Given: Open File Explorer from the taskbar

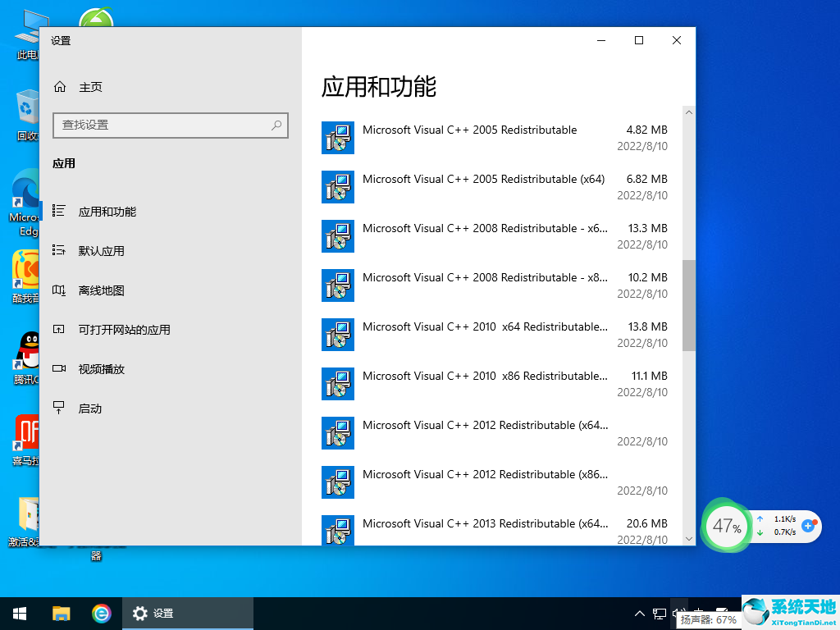Looking at the screenshot, I should [62, 613].
